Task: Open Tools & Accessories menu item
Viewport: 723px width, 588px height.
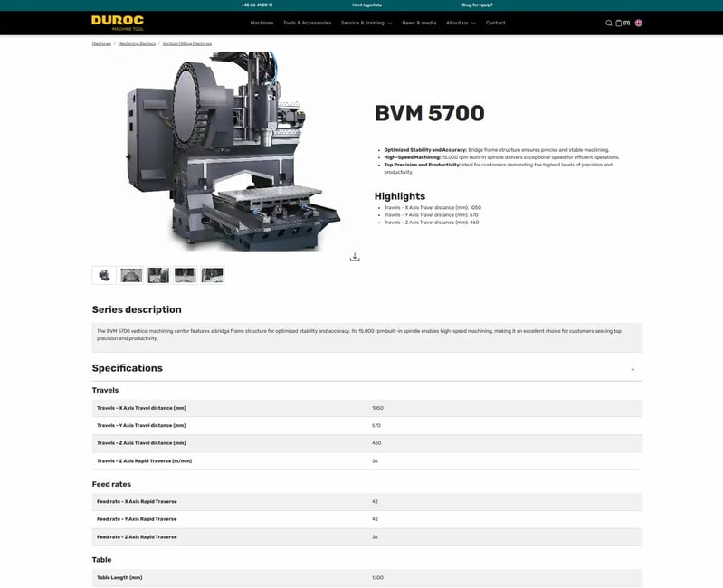Action: pos(307,23)
